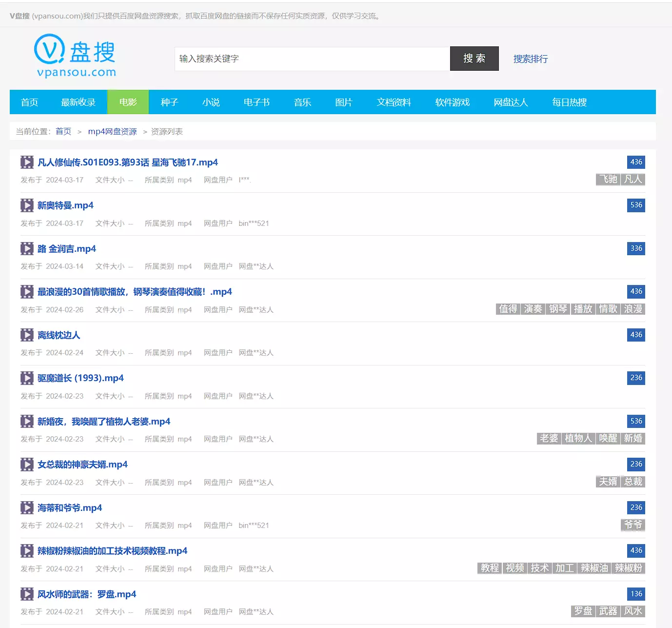Click video icon beside 路 金润吉.mp4
This screenshot has width=672, height=628.
[x=27, y=249]
